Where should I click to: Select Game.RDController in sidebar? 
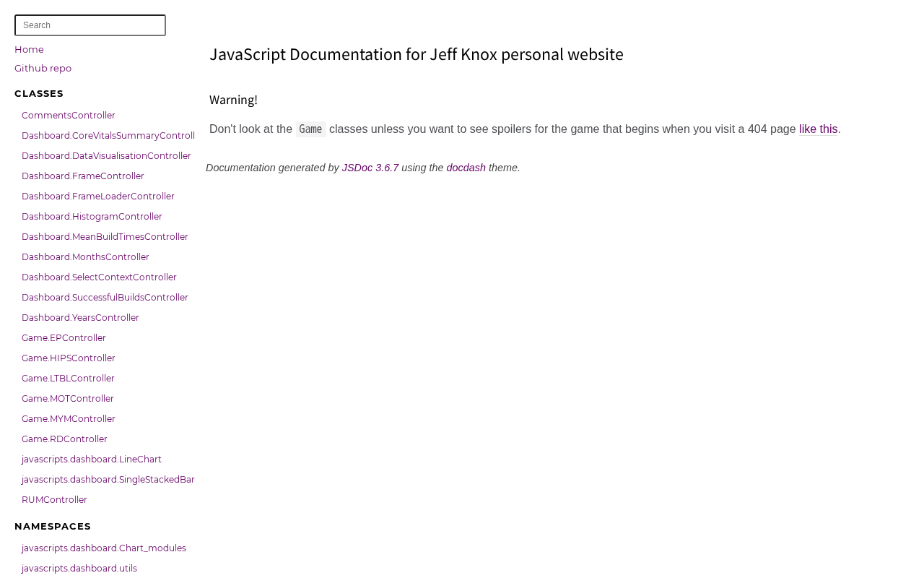click(64, 439)
